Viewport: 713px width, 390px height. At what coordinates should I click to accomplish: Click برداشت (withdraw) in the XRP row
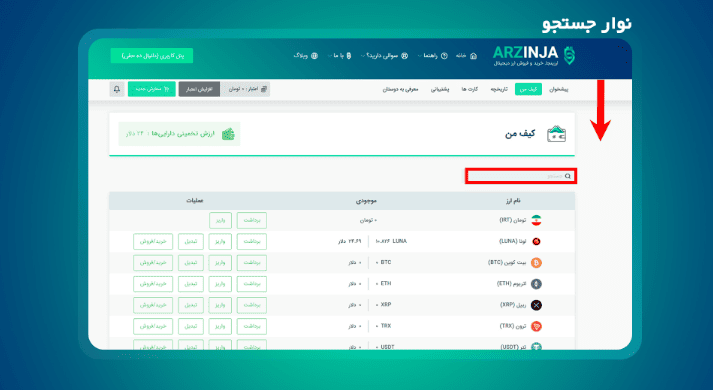pos(251,305)
